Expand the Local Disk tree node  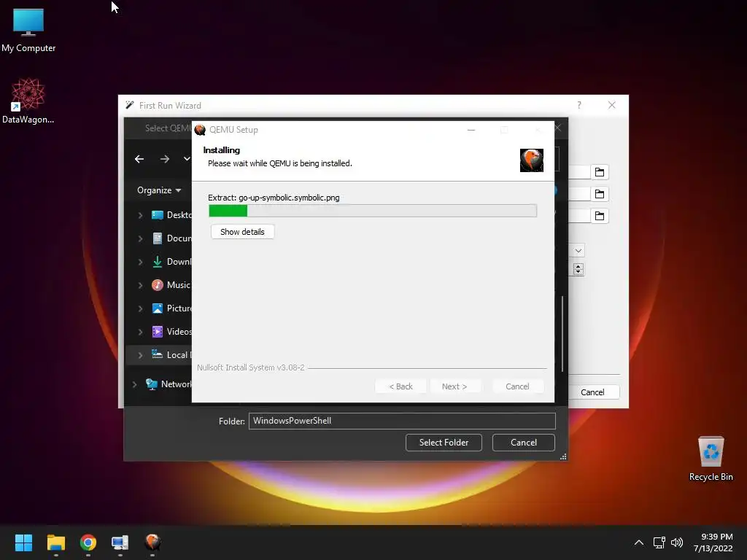pyautogui.click(x=140, y=355)
